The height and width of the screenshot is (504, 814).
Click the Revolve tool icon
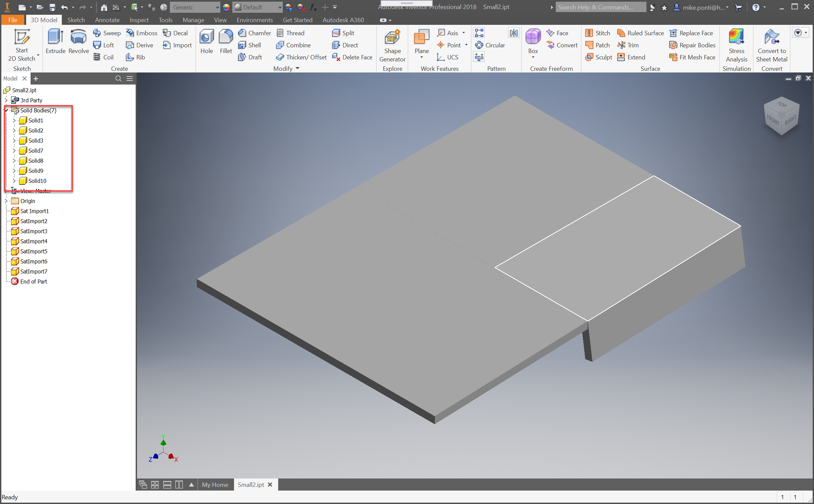pyautogui.click(x=79, y=37)
